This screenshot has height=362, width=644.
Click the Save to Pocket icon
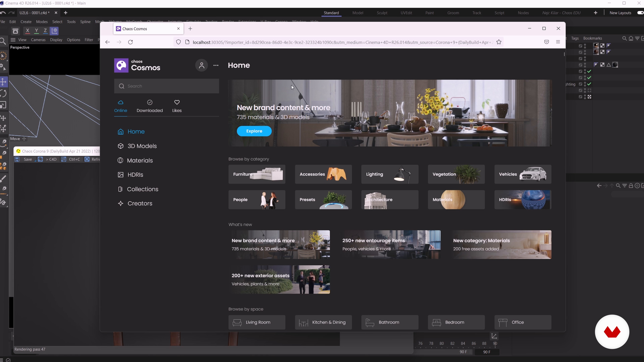[x=547, y=42]
